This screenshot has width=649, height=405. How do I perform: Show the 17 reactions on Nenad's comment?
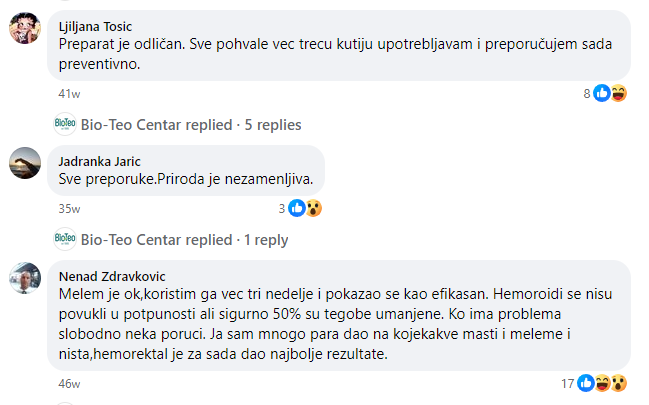click(x=568, y=383)
